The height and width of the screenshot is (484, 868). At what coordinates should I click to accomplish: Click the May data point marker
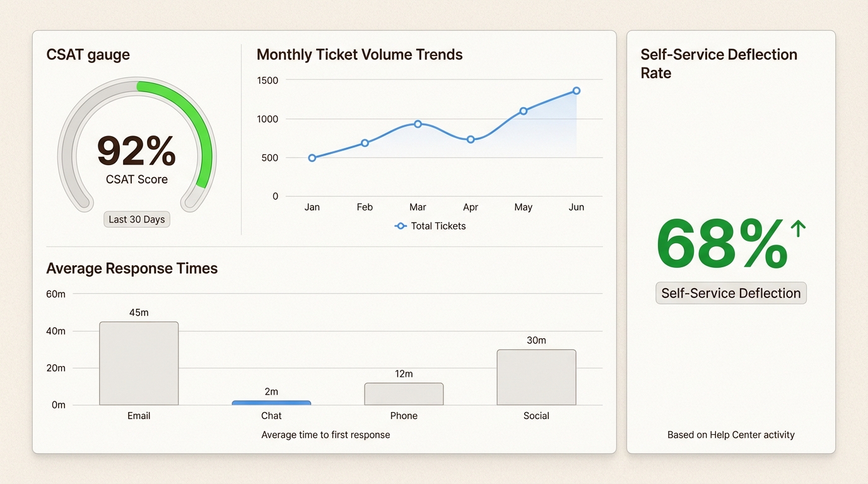coord(524,111)
